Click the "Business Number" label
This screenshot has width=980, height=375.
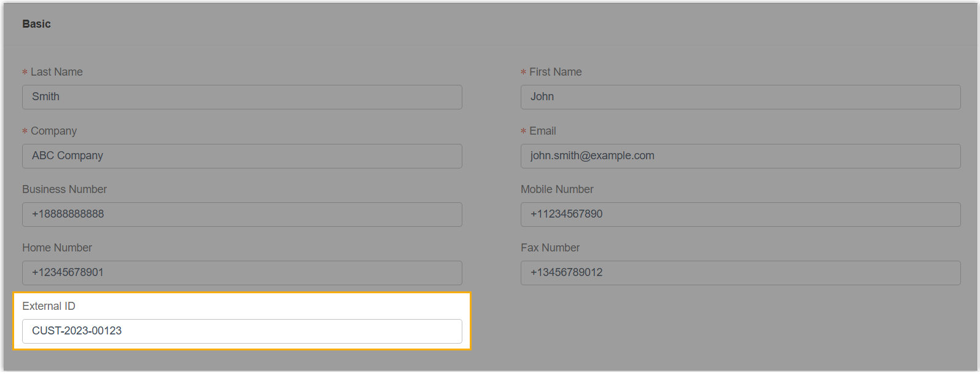tap(64, 189)
